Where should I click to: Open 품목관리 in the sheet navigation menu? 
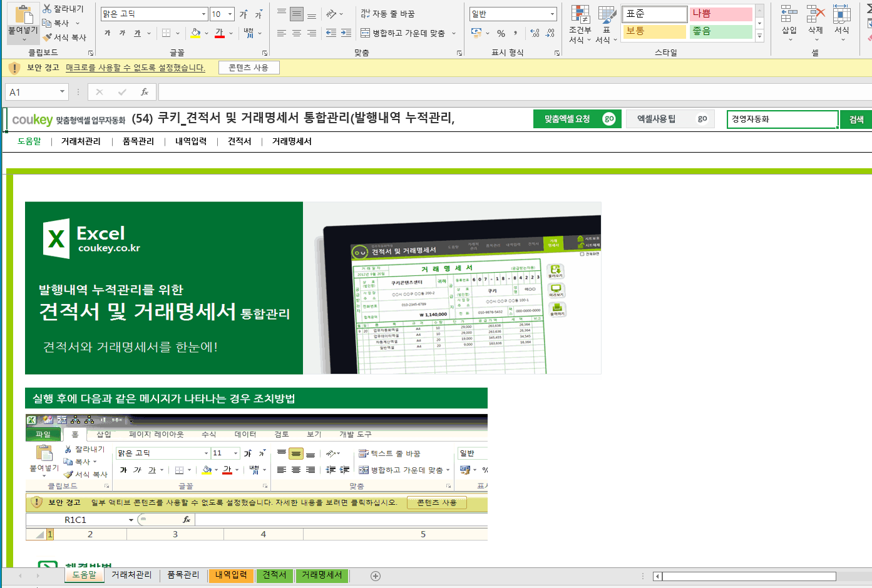point(138,141)
